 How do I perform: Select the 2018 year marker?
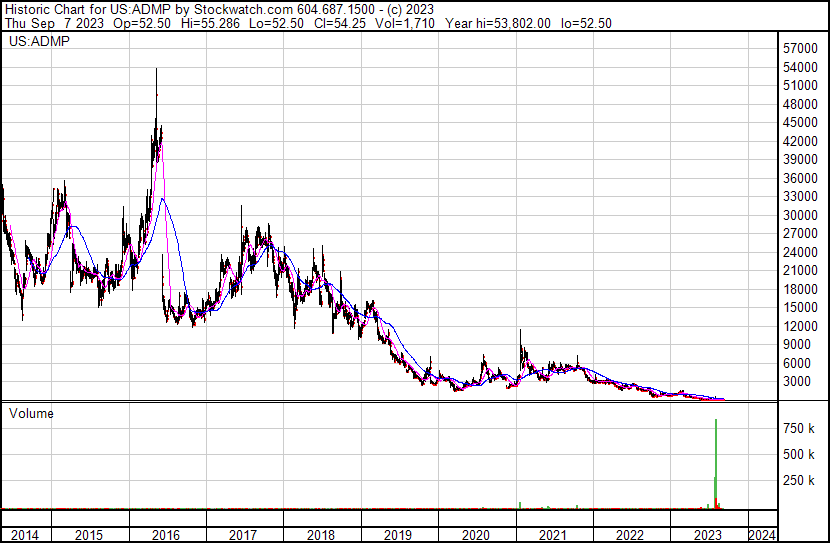(320, 535)
